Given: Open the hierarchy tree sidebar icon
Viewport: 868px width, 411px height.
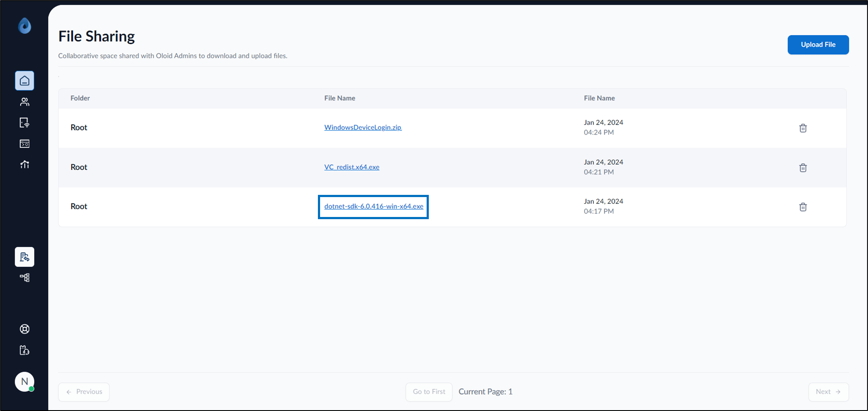Looking at the screenshot, I should (25, 278).
